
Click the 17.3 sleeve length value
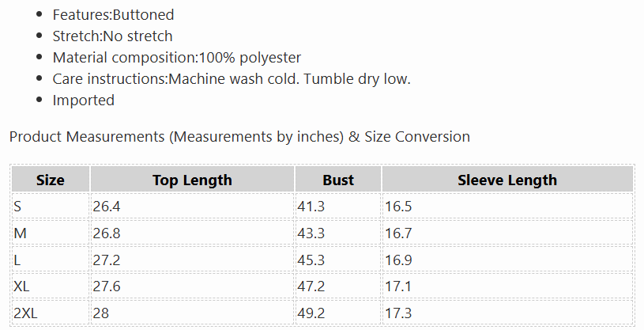(398, 313)
